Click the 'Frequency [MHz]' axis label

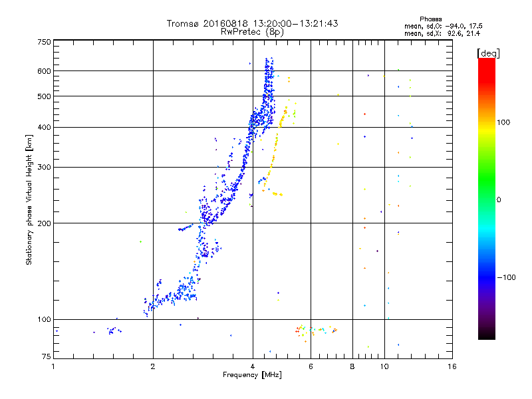252,375
